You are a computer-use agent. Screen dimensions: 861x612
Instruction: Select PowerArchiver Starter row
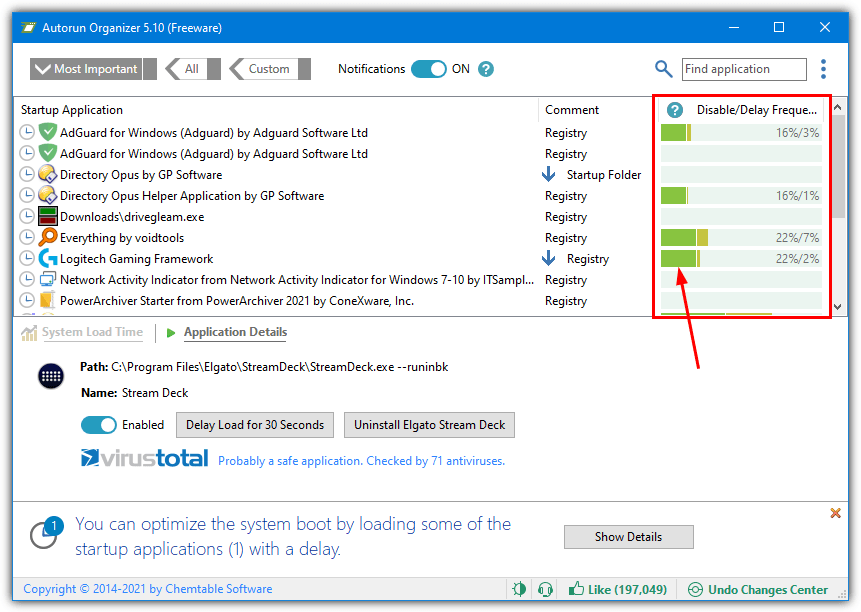(420, 300)
